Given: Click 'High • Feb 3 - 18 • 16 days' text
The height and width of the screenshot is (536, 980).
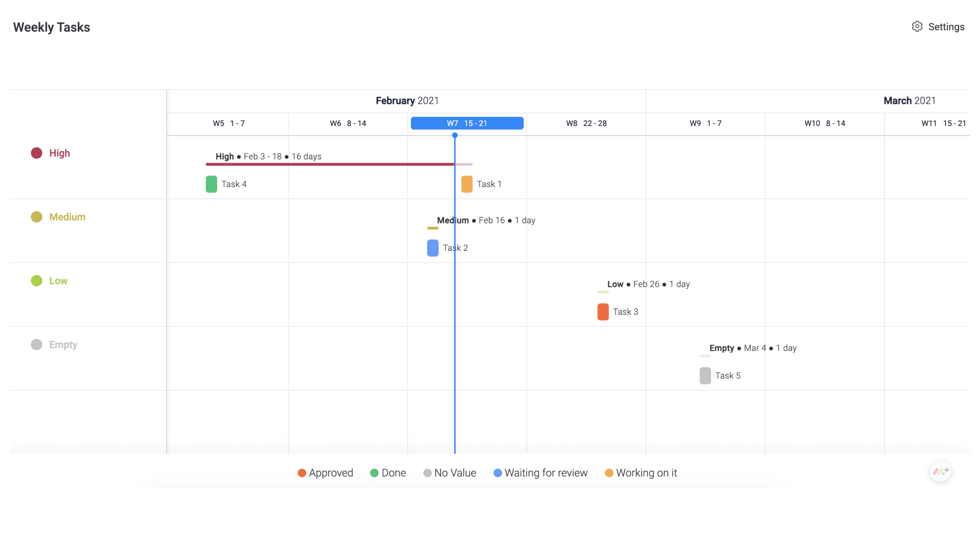Looking at the screenshot, I should (268, 156).
